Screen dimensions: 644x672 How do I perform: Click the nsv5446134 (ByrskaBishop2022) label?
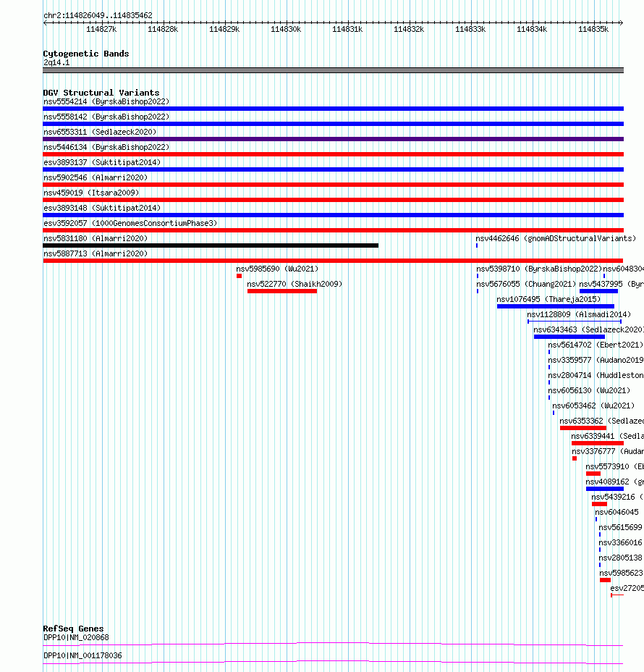pos(106,147)
